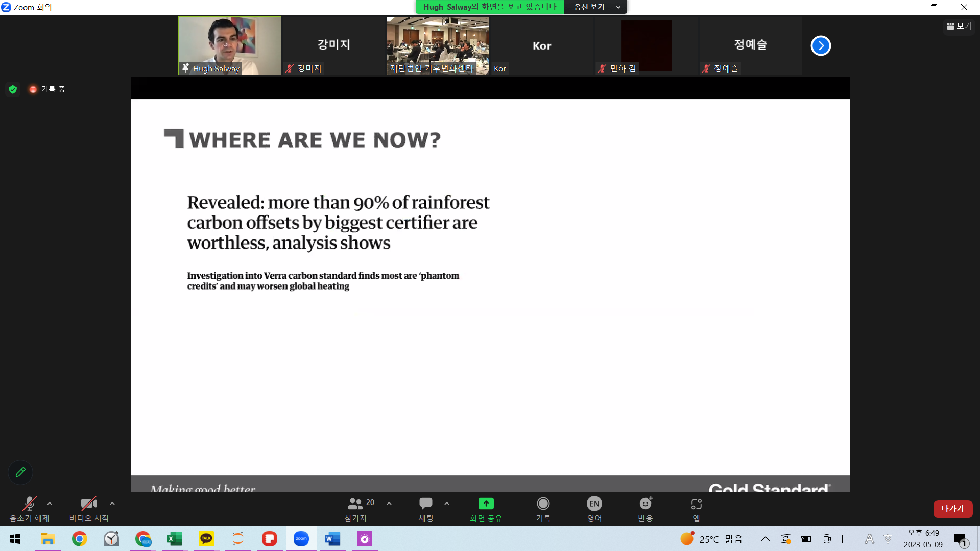Image resolution: width=980 pixels, height=551 pixels.
Task: Click the 강미지 participant tile
Action: click(x=334, y=45)
